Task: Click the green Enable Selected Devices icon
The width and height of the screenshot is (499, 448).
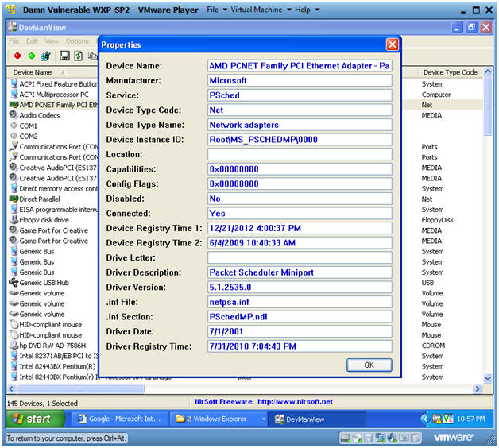Action: (32, 56)
